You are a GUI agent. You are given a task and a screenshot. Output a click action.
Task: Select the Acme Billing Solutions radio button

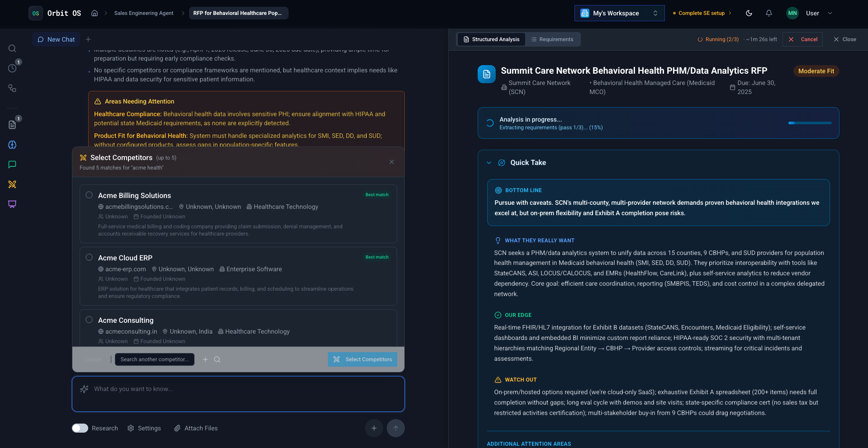pos(89,194)
